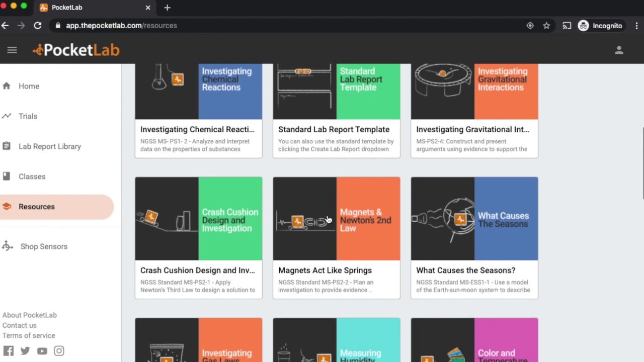Open PocketLab Instagram page icon
This screenshot has width=644, height=362.
pyautogui.click(x=59, y=351)
